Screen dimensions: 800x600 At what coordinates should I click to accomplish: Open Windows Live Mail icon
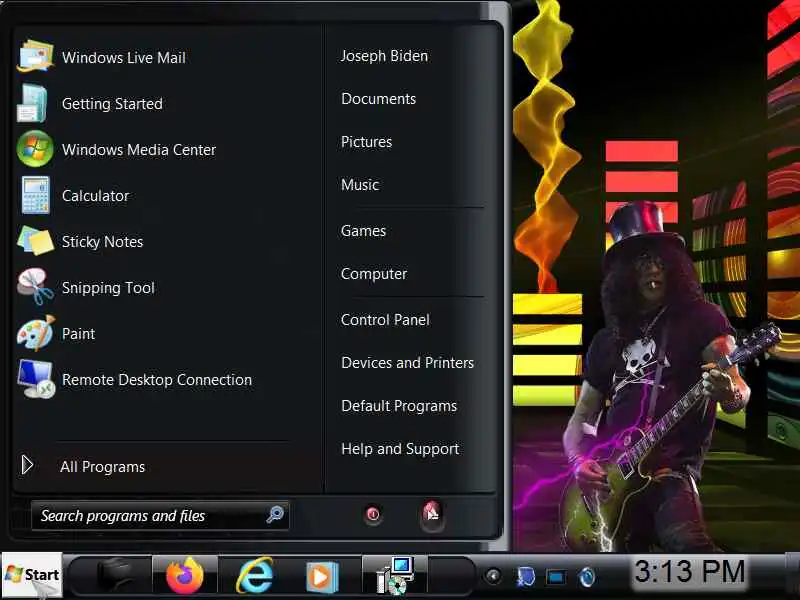tap(35, 56)
